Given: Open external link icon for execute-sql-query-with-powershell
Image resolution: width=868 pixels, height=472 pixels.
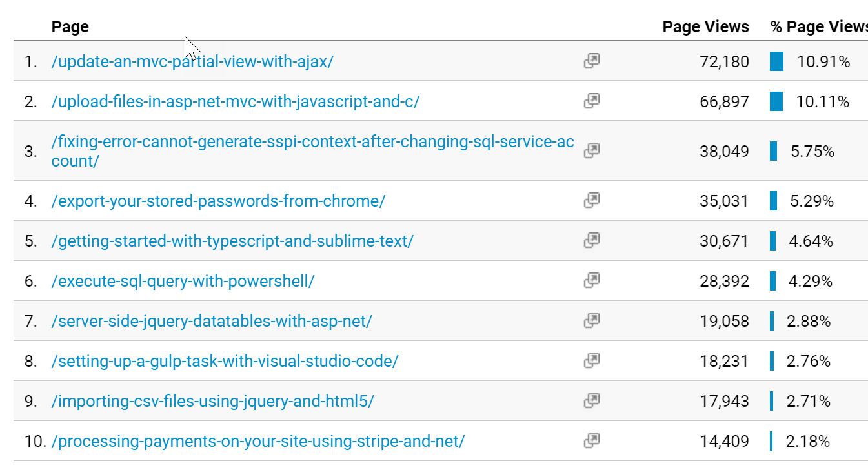Looking at the screenshot, I should tap(591, 281).
